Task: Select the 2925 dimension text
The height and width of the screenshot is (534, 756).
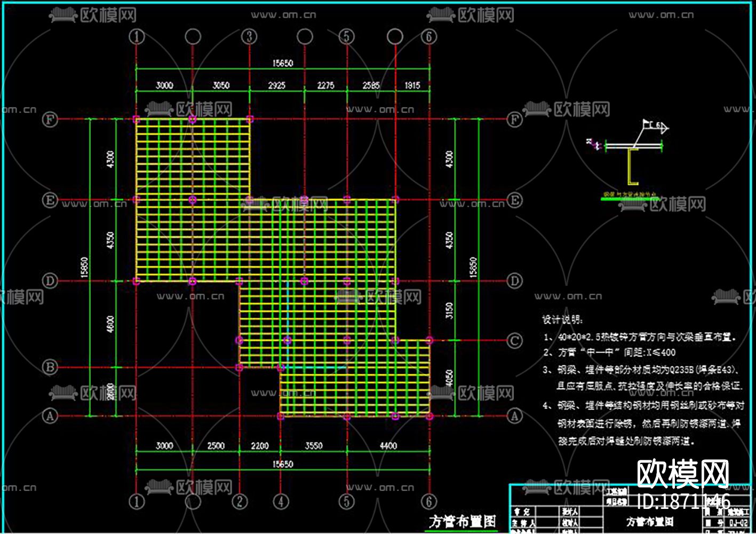Action: tap(276, 85)
